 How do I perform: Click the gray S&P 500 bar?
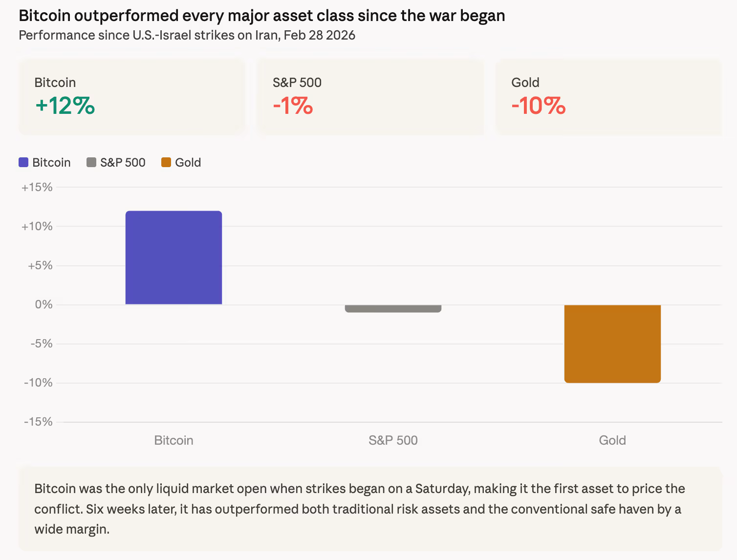pyautogui.click(x=393, y=308)
